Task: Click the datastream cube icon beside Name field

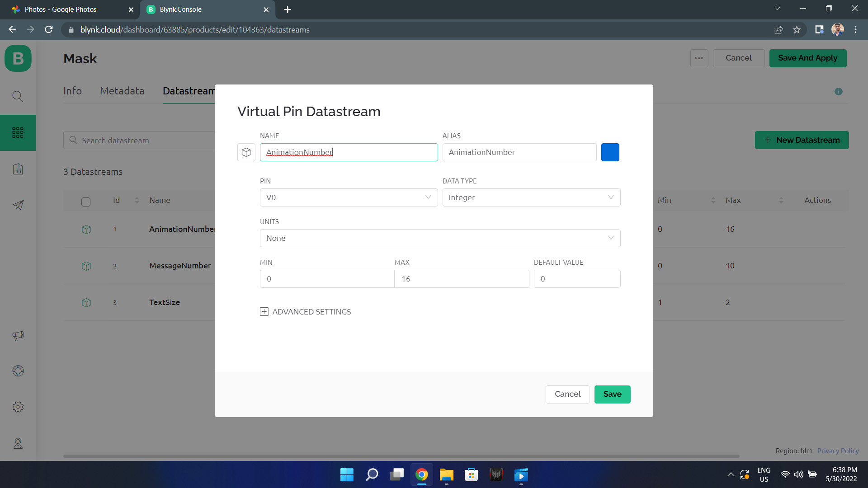Action: click(x=246, y=152)
